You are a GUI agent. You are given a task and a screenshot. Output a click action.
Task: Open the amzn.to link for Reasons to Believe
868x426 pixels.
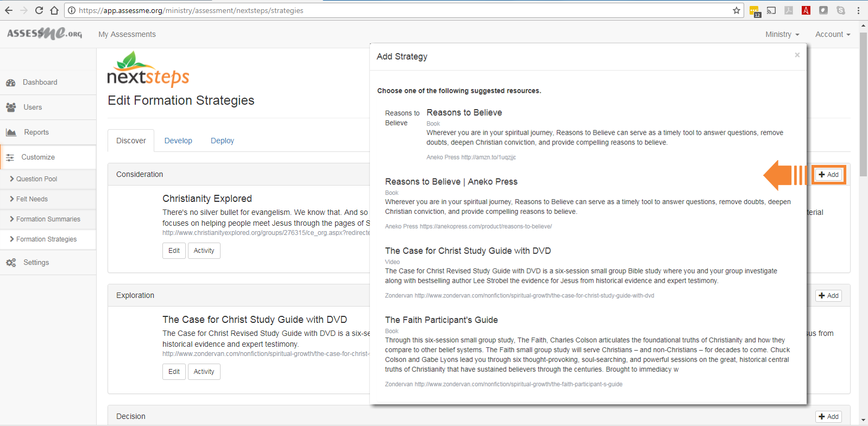coord(488,157)
